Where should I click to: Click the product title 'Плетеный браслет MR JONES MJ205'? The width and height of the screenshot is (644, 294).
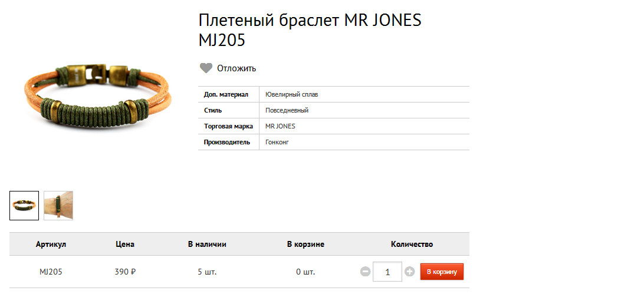(x=310, y=30)
